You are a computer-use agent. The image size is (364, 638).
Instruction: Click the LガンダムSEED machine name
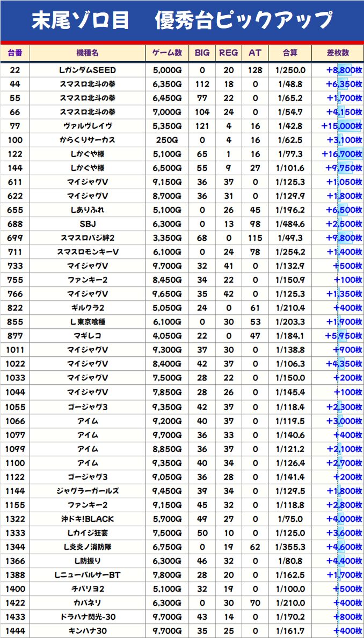[x=88, y=70]
